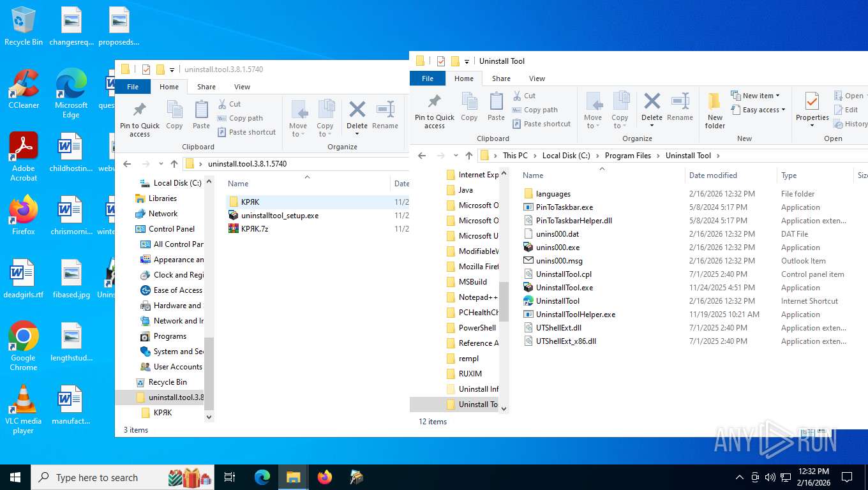Select UTShellExt_x86.dll file
The height and width of the screenshot is (490, 868).
tap(559, 341)
